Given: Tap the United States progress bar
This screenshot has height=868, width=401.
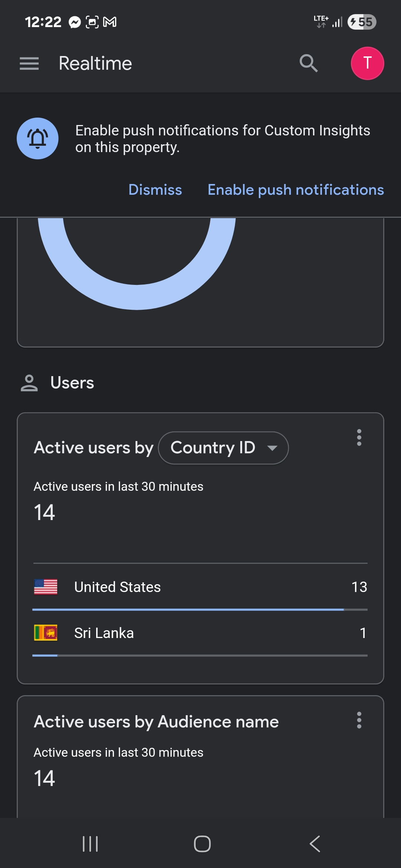Looking at the screenshot, I should pos(188,609).
